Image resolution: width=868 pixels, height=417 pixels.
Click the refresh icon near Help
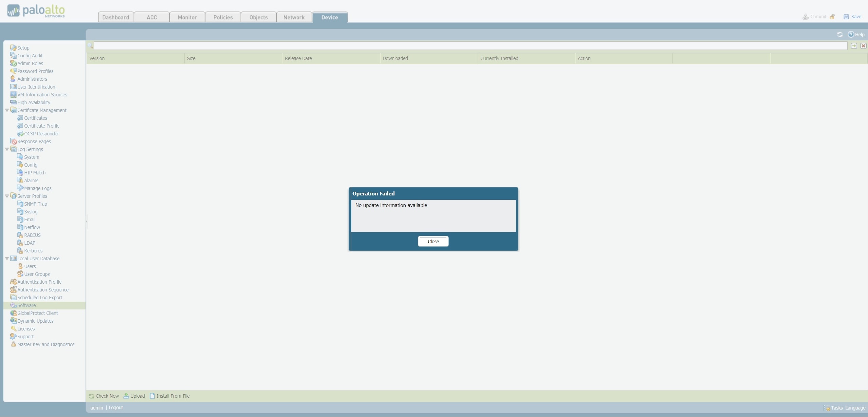tap(839, 34)
